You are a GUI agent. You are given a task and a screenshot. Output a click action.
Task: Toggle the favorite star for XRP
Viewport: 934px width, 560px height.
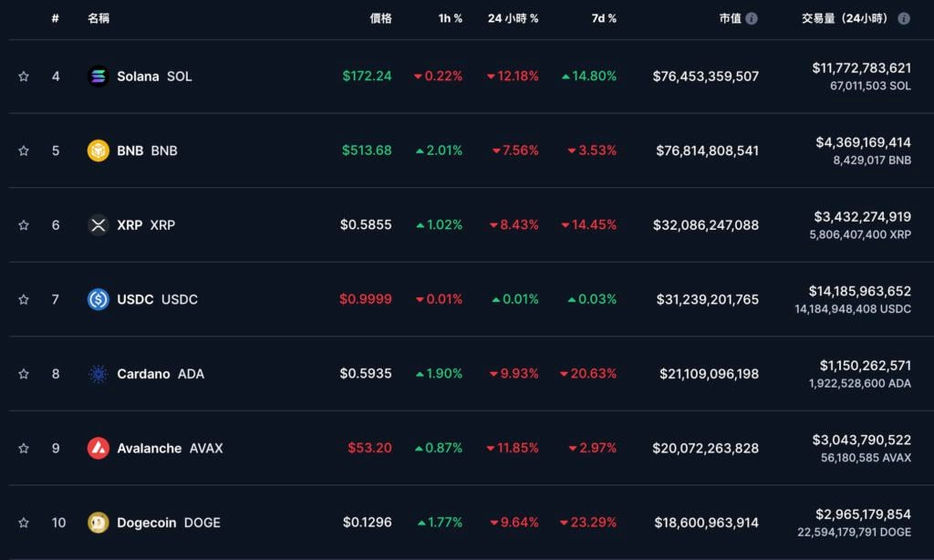click(24, 224)
